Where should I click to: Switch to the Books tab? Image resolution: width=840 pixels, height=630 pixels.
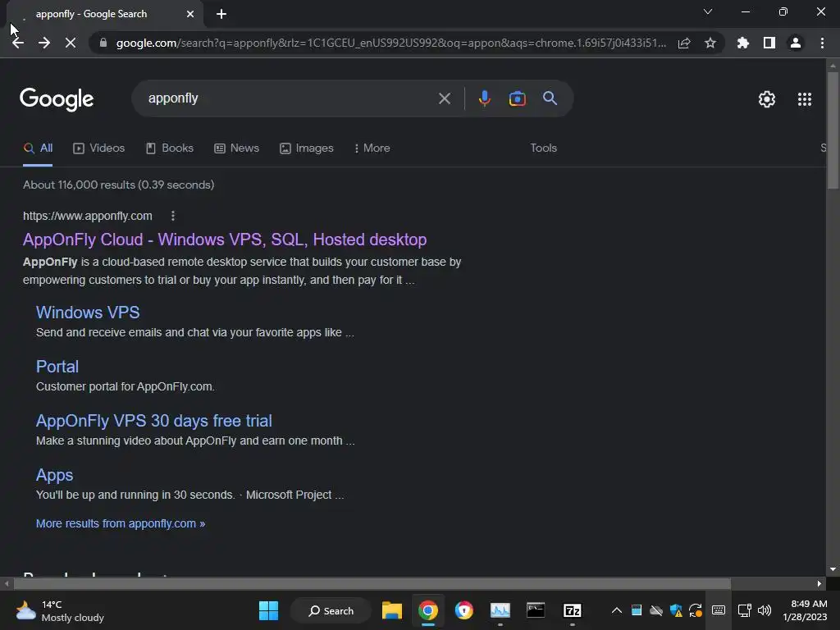coord(170,148)
